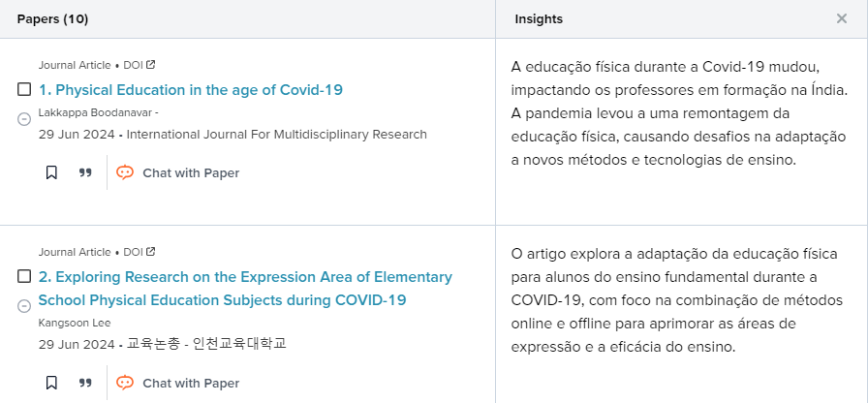Viewport: 868px width, 403px height.
Task: Bookmark the Kangsoon Lee paper
Action: (x=51, y=383)
